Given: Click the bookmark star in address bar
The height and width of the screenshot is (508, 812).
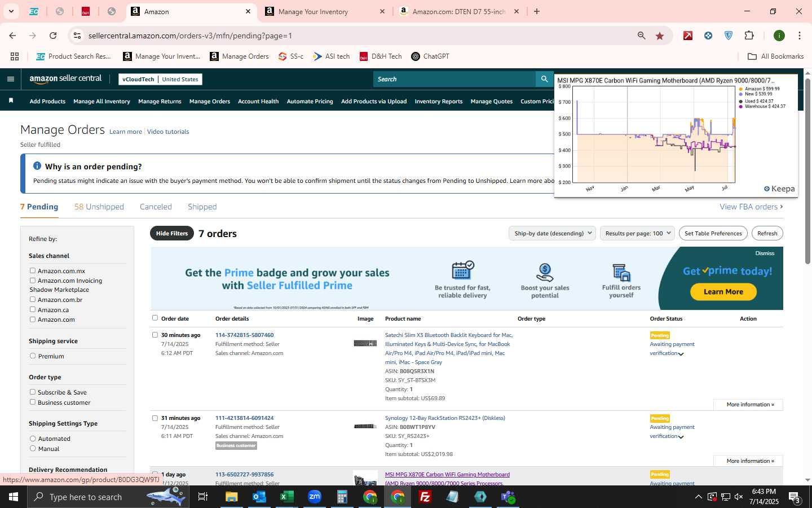Looking at the screenshot, I should click(x=660, y=36).
